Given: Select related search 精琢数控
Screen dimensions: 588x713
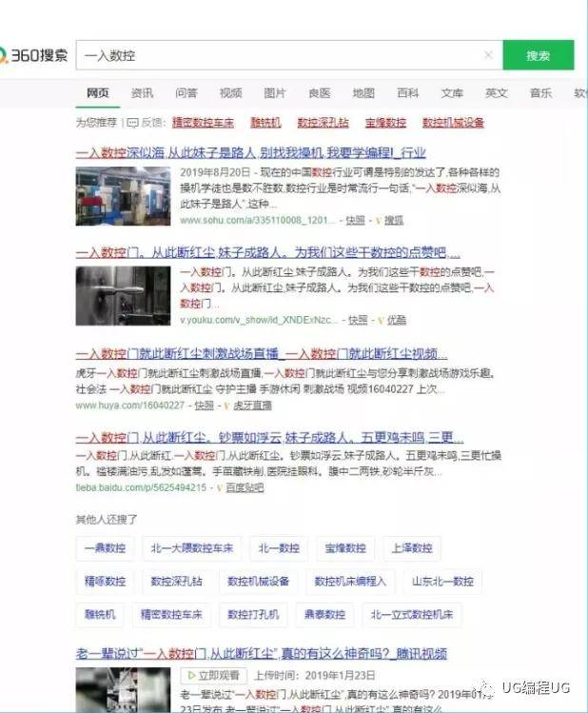Looking at the screenshot, I should (105, 581).
